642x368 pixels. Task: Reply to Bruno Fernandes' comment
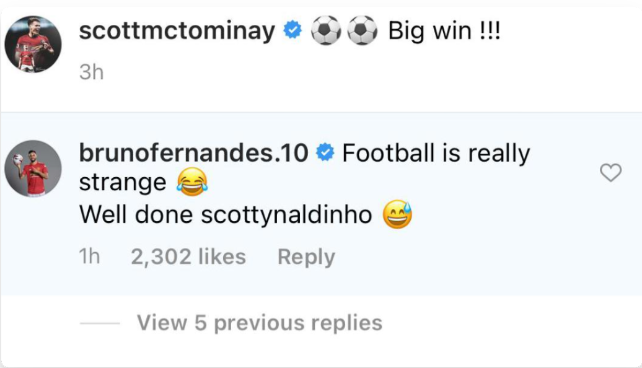[306, 257]
